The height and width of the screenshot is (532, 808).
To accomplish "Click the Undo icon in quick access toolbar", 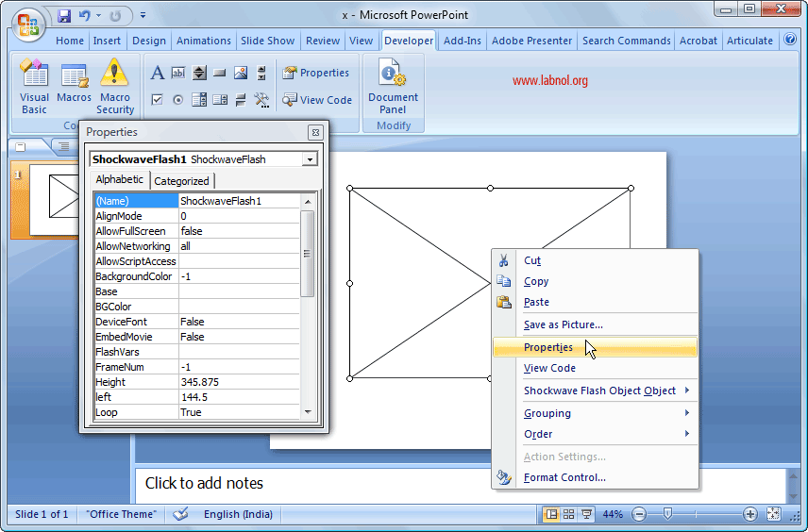I will pyautogui.click(x=85, y=16).
